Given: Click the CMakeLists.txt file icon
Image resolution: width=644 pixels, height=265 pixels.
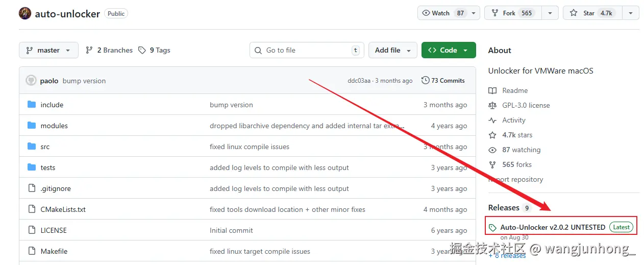Looking at the screenshot, I should [x=32, y=209].
